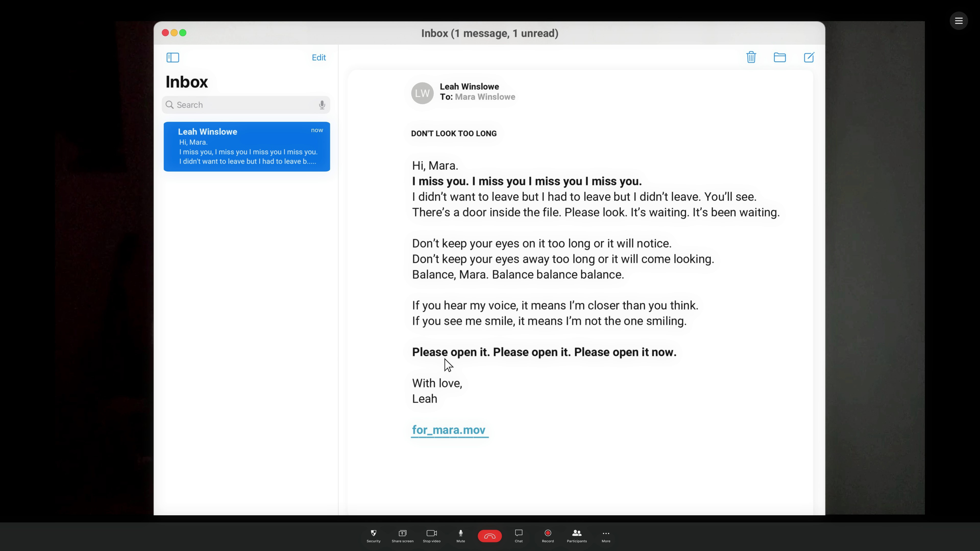
Task: Click into the Search input field
Action: (x=243, y=105)
